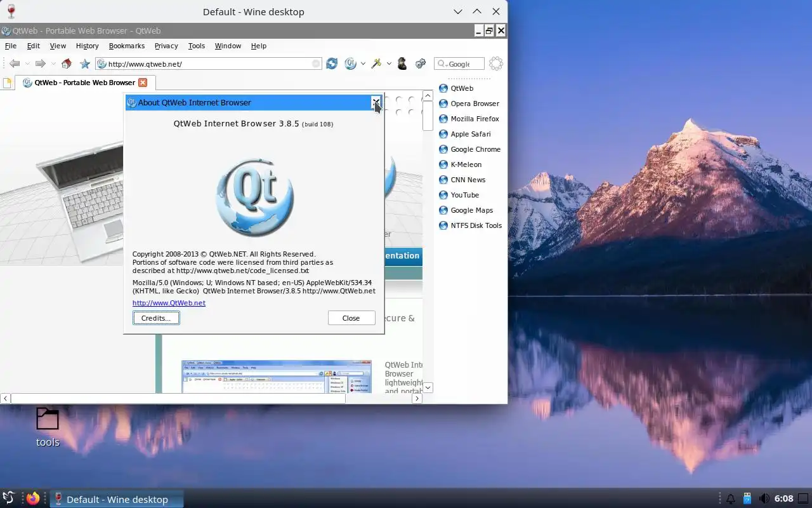Click the volume speaker tray icon
Screen dimensions: 812x508
(764, 499)
